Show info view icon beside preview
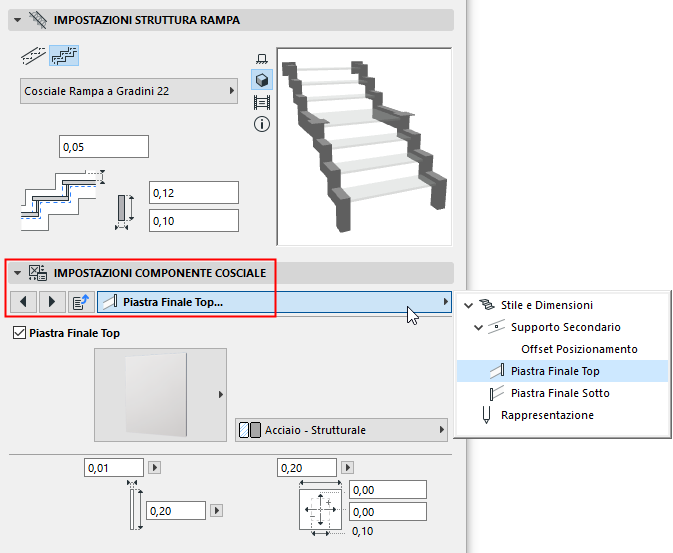This screenshot has height=553, width=673. point(262,125)
